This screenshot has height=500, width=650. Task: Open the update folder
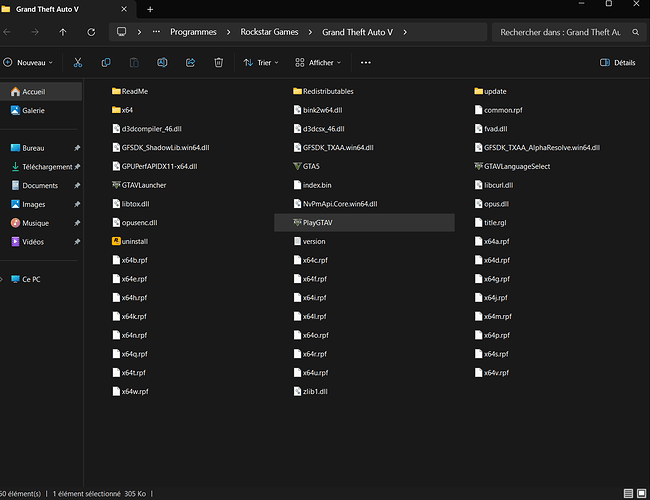click(x=490, y=91)
